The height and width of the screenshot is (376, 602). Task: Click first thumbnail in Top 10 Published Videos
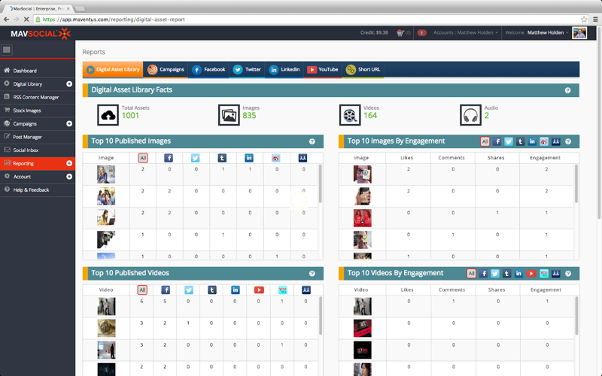point(106,306)
